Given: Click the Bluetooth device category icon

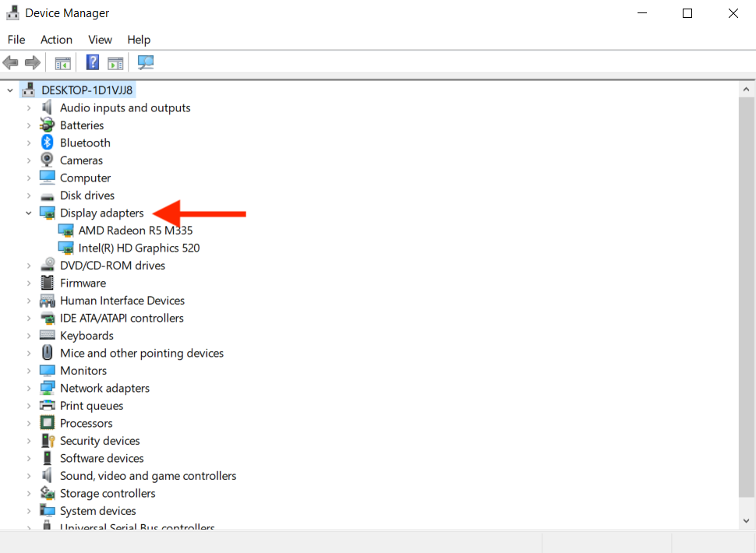Looking at the screenshot, I should pos(47,143).
